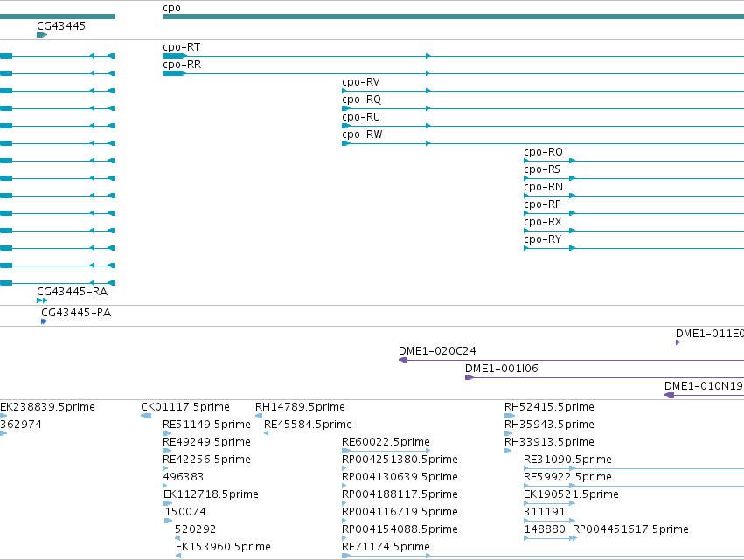This screenshot has width=744, height=560.
Task: Click the cpo-RV start exon glyph
Action: pos(344,91)
